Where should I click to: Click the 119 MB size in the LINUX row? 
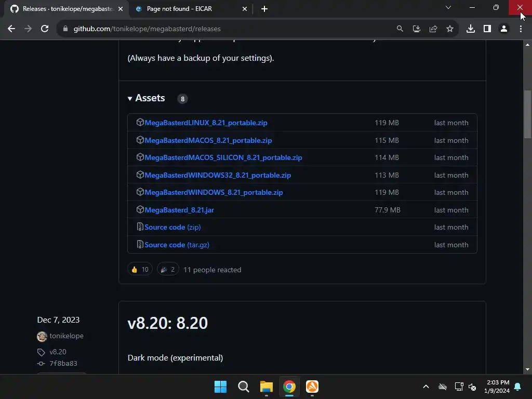click(x=387, y=123)
